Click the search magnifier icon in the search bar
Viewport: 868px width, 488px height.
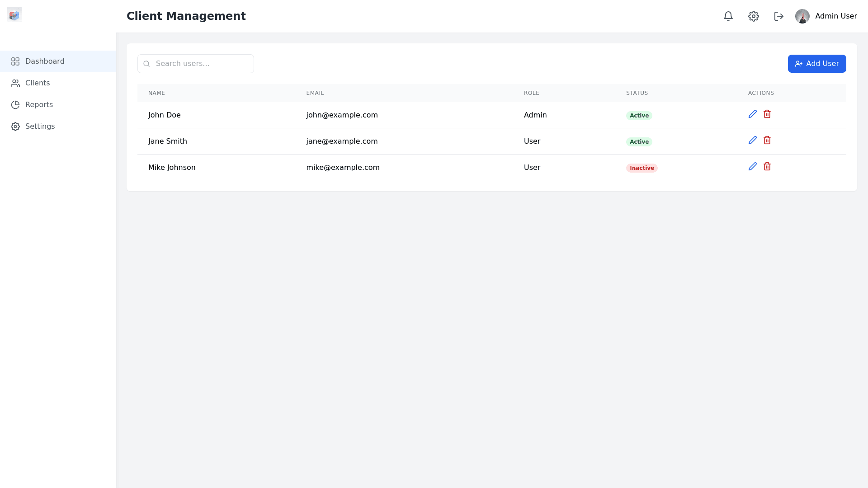(x=146, y=64)
